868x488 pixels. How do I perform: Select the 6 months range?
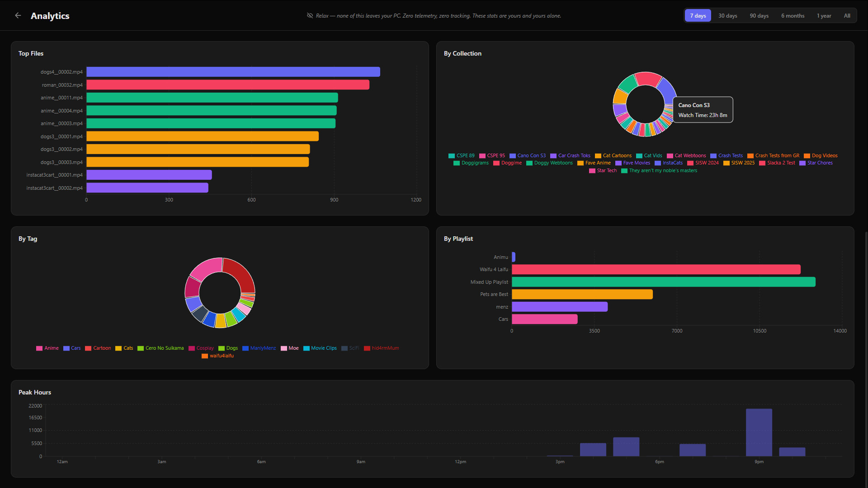(x=793, y=16)
